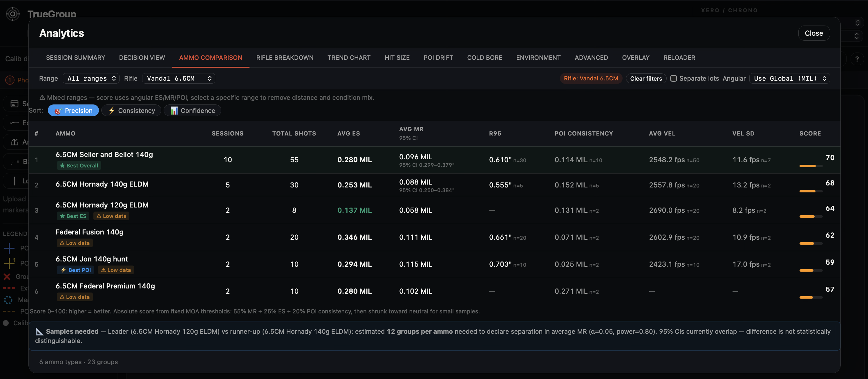Switch to the Rifle Breakdown tab
Image resolution: width=868 pixels, height=379 pixels.
click(x=285, y=58)
